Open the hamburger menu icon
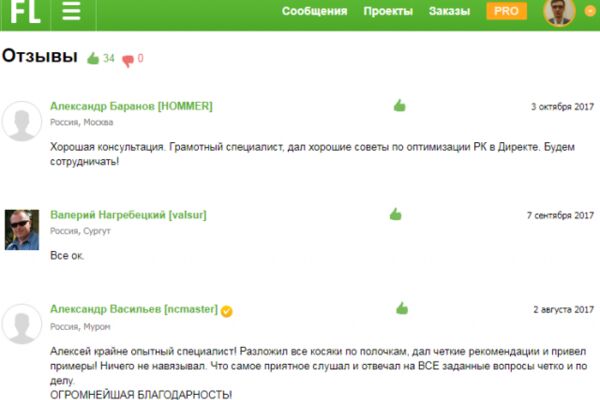This screenshot has height=400, width=600. pyautogui.click(x=72, y=11)
